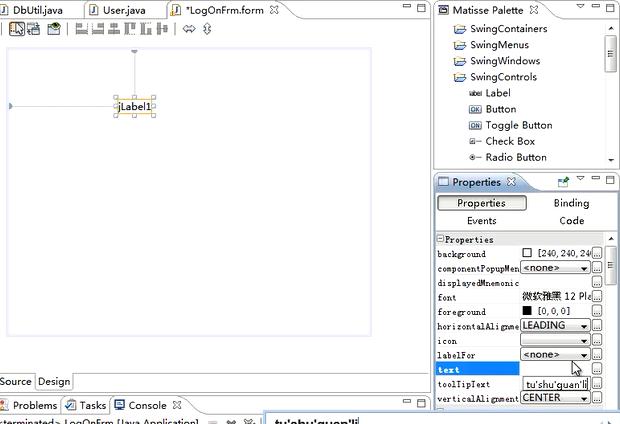Click the Events category button
The width and height of the screenshot is (620, 424).
tap(482, 221)
